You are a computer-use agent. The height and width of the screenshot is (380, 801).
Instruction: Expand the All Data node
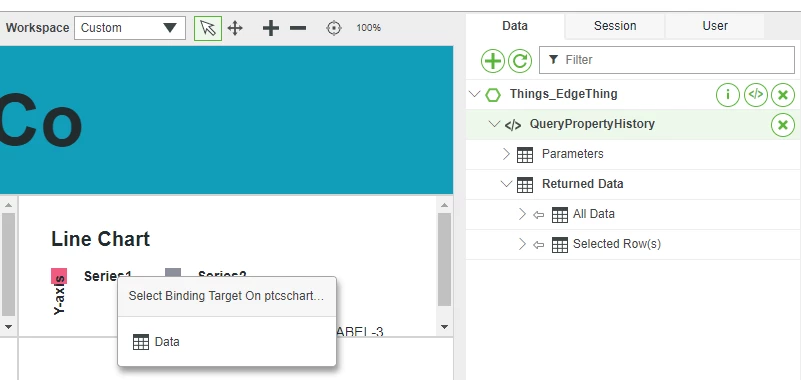tap(522, 214)
